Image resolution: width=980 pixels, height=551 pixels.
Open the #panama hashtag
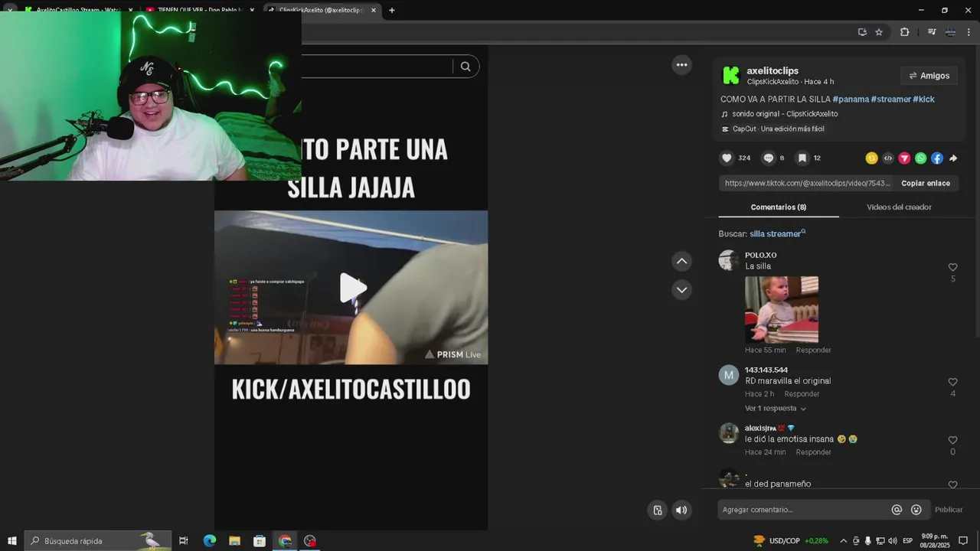pos(851,99)
